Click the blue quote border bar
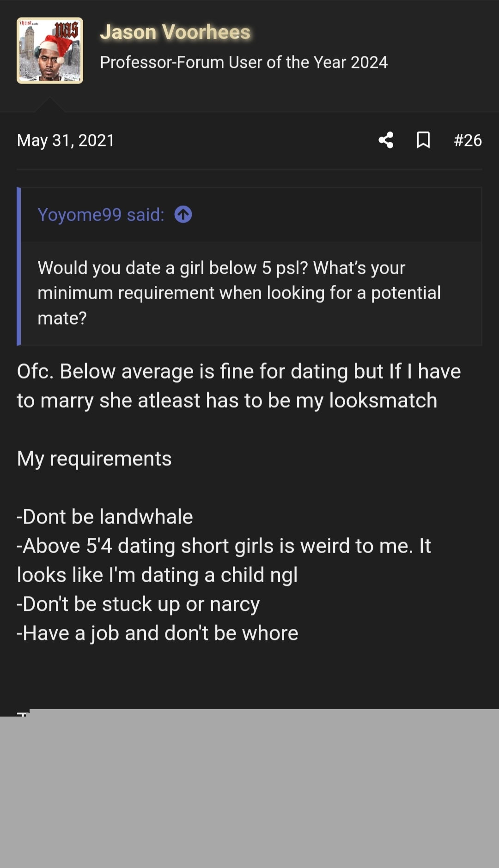The image size is (499, 868). 19,266
